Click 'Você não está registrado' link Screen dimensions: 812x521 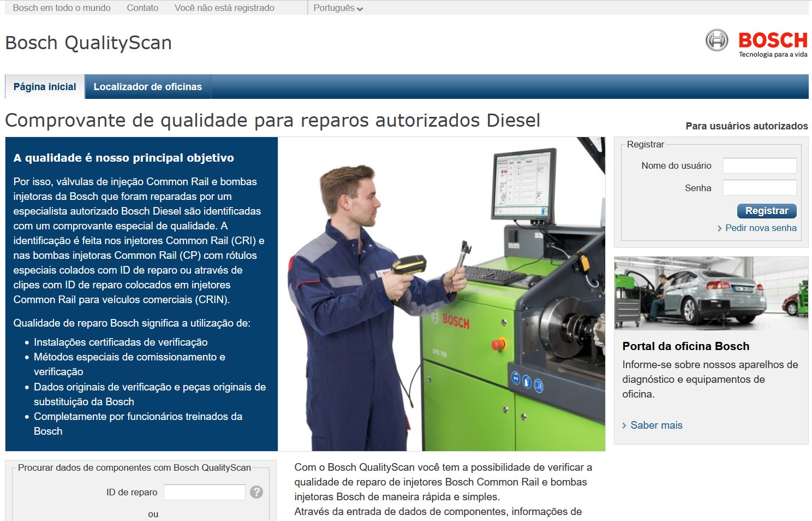click(224, 8)
